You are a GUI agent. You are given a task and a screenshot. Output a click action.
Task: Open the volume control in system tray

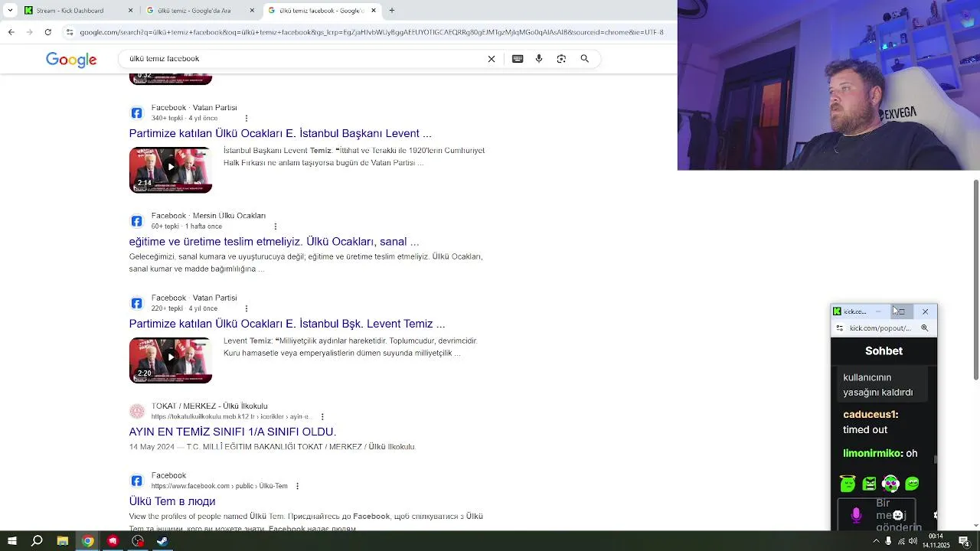(913, 541)
